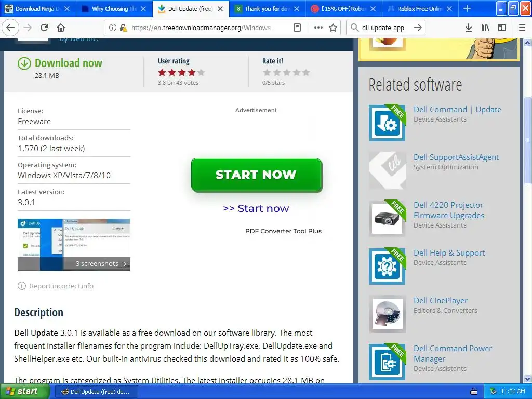Open Dell Command Power Manager link

(x=453, y=353)
